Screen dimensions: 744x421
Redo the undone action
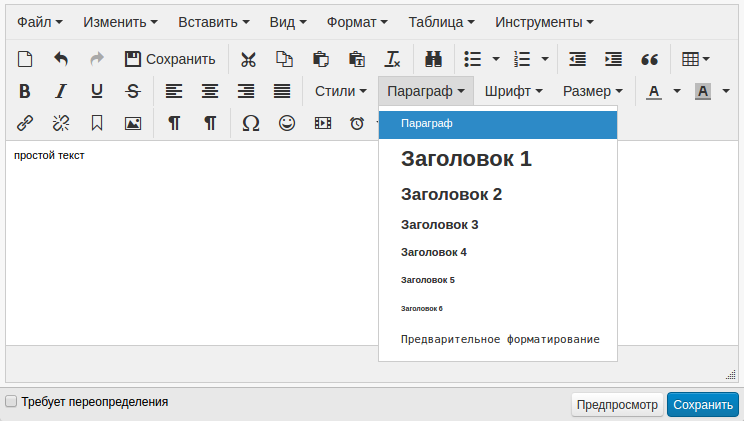(x=97, y=59)
